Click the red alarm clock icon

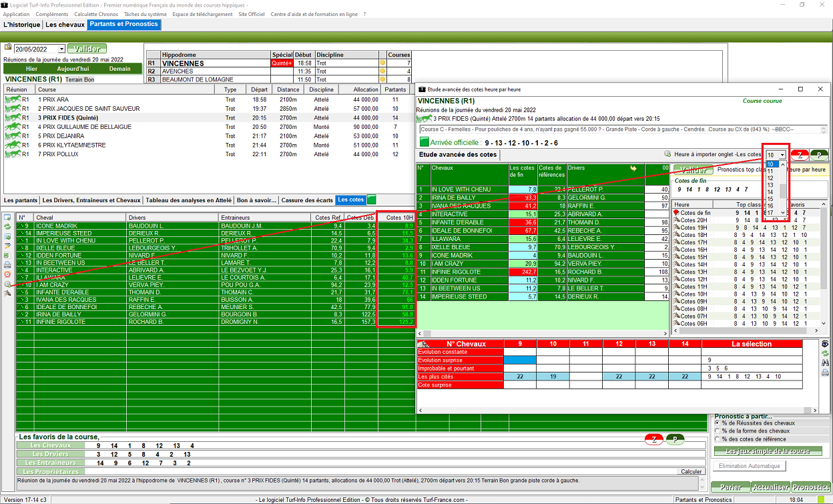pyautogui.click(x=7, y=274)
